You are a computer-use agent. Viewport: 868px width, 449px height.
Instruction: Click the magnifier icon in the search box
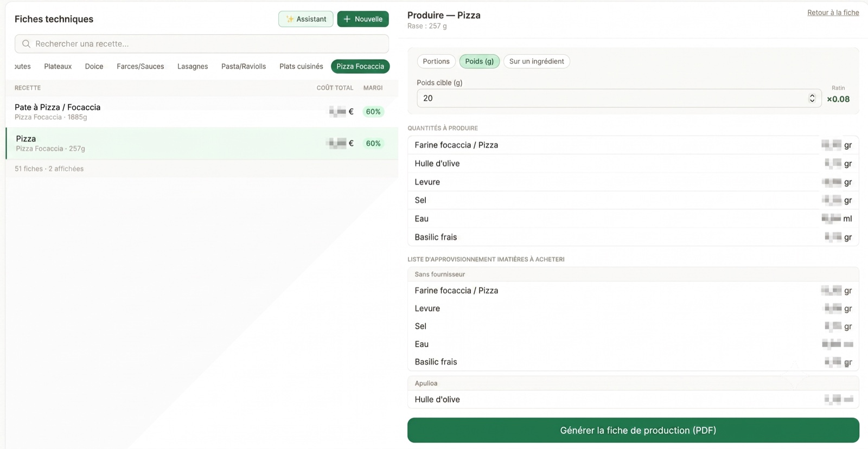tap(26, 44)
